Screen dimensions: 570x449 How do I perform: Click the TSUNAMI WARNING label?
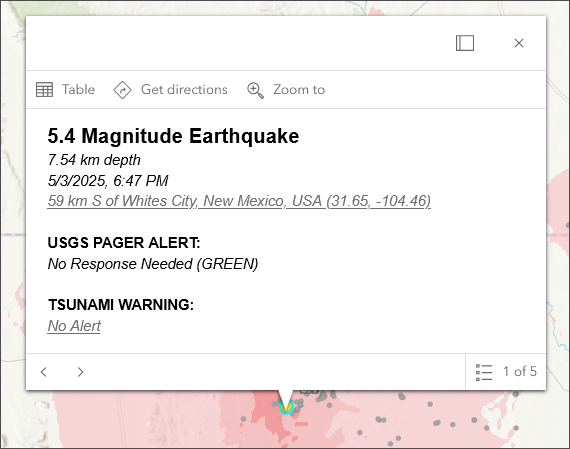pos(121,305)
